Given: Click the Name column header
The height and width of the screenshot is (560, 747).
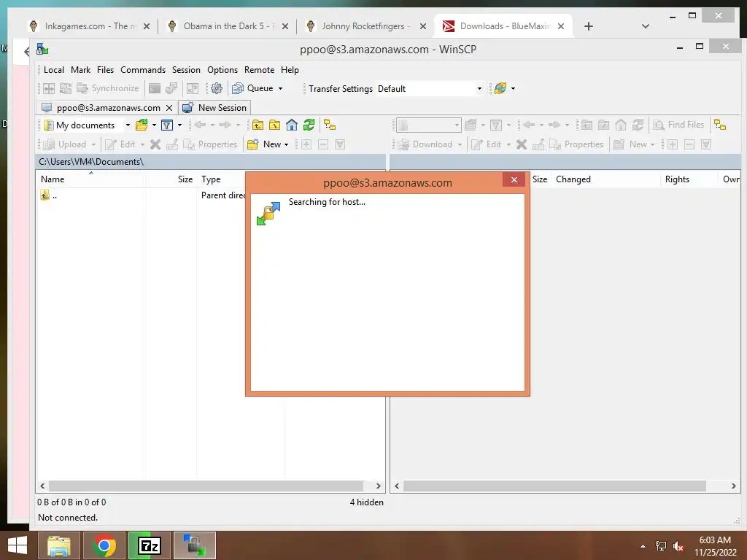Looking at the screenshot, I should tap(90, 179).
